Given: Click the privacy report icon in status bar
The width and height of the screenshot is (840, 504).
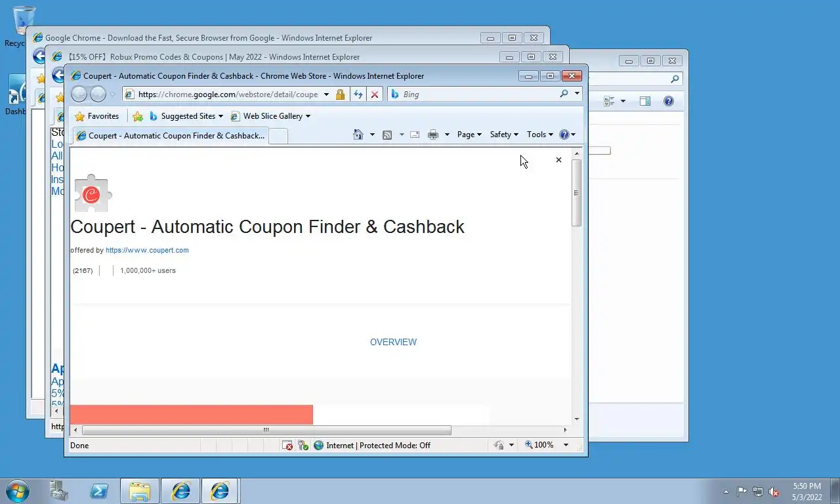Looking at the screenshot, I should [x=499, y=445].
